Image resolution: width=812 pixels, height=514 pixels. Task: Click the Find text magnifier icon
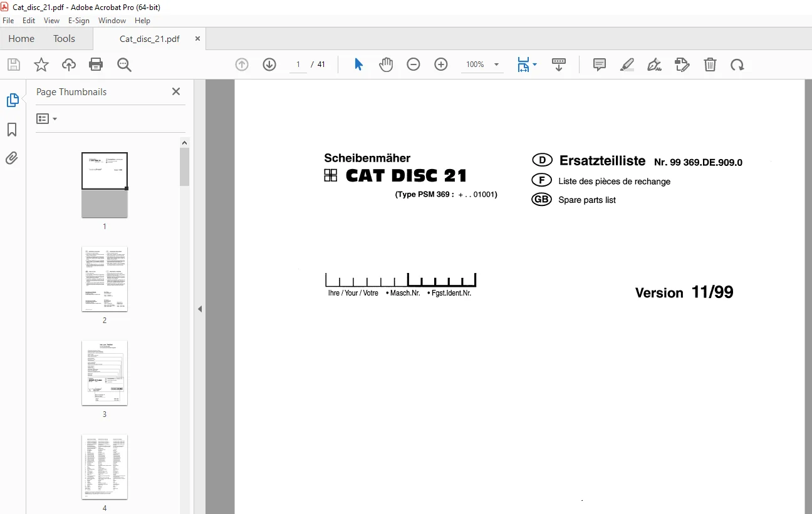(123, 64)
